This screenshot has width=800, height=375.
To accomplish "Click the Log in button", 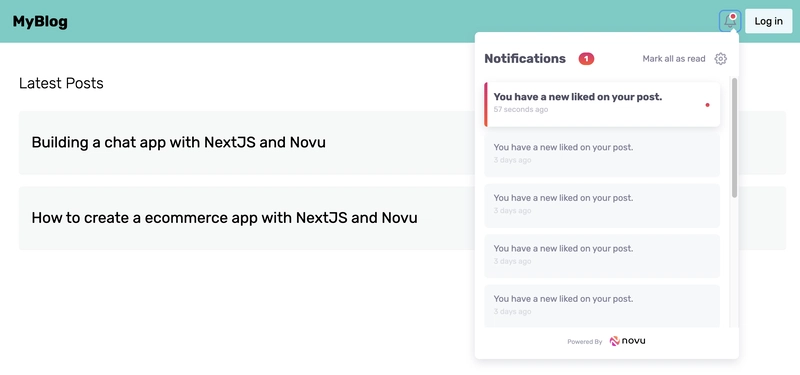I will [x=768, y=21].
